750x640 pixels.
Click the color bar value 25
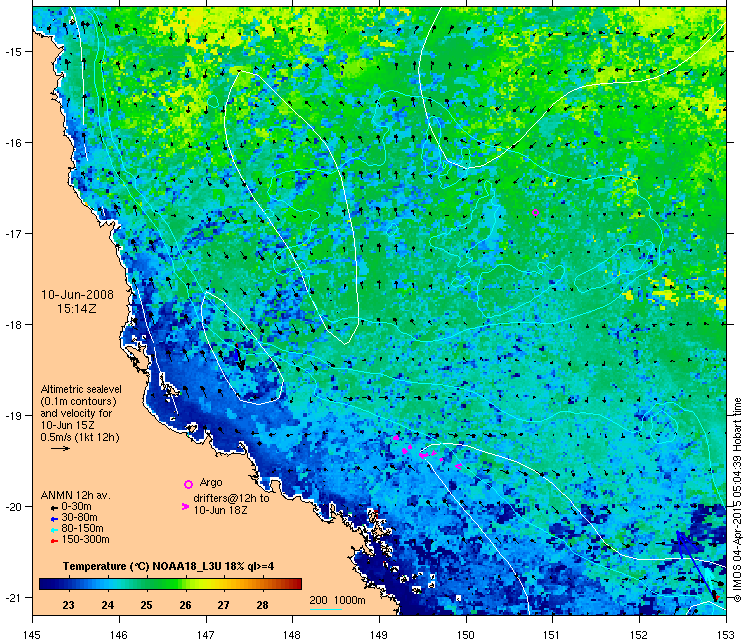(x=146, y=605)
